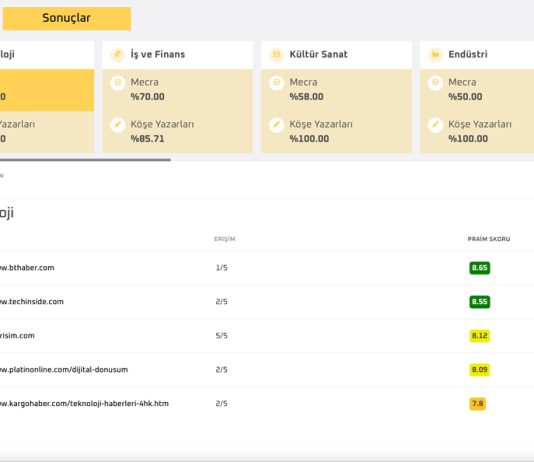Image resolution: width=534 pixels, height=462 pixels.
Task: Select Köşe Yazarları %85.71 in İş ve Finans
Action: coord(177,132)
